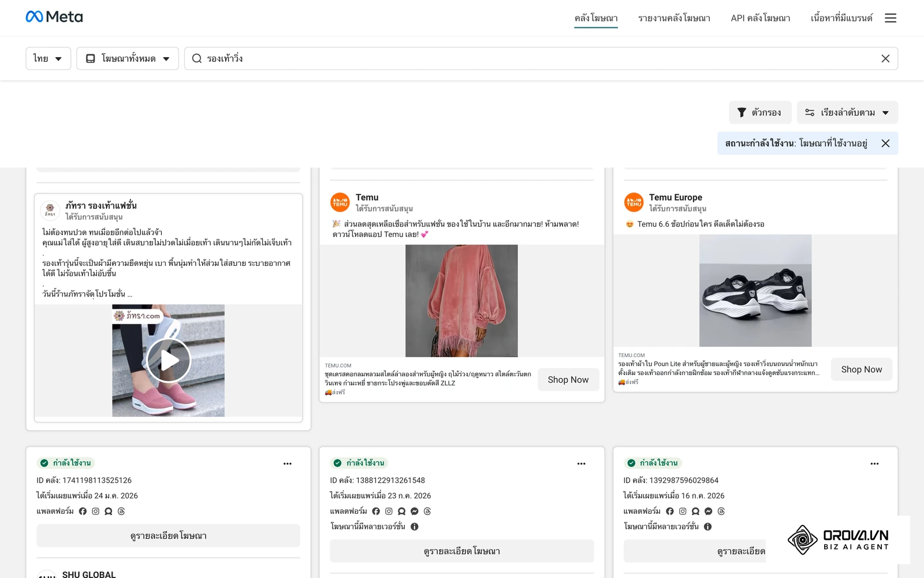Screen dimensions: 924x578
Task: Go to the API คลังโฆษณา tab
Action: tap(761, 18)
